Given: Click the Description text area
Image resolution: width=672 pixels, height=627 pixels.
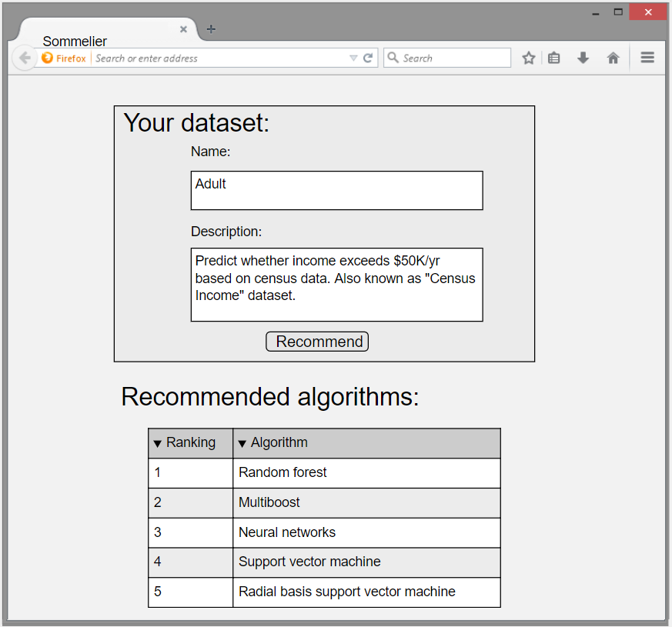Looking at the screenshot, I should (337, 285).
